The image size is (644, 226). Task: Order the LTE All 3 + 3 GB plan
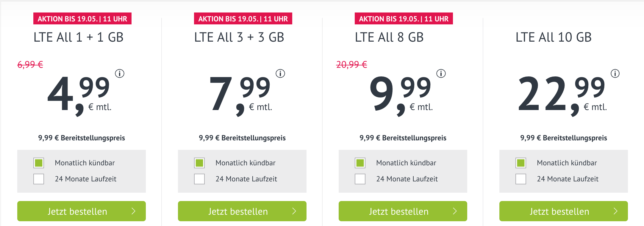pyautogui.click(x=242, y=211)
